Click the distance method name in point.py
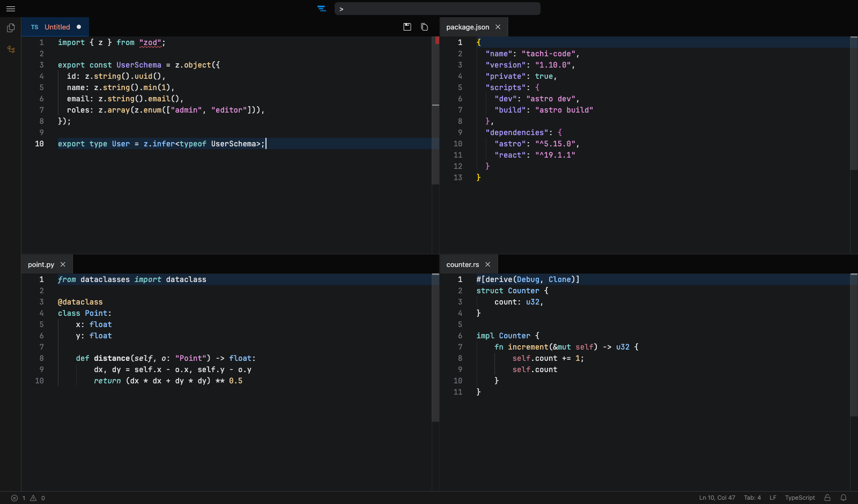This screenshot has width=858, height=504. (x=112, y=358)
